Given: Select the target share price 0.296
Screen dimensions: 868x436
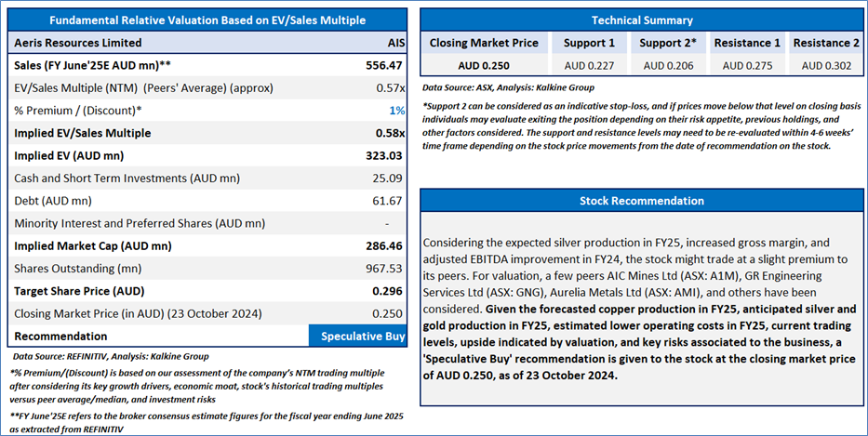Looking at the screenshot, I should click(x=388, y=292).
